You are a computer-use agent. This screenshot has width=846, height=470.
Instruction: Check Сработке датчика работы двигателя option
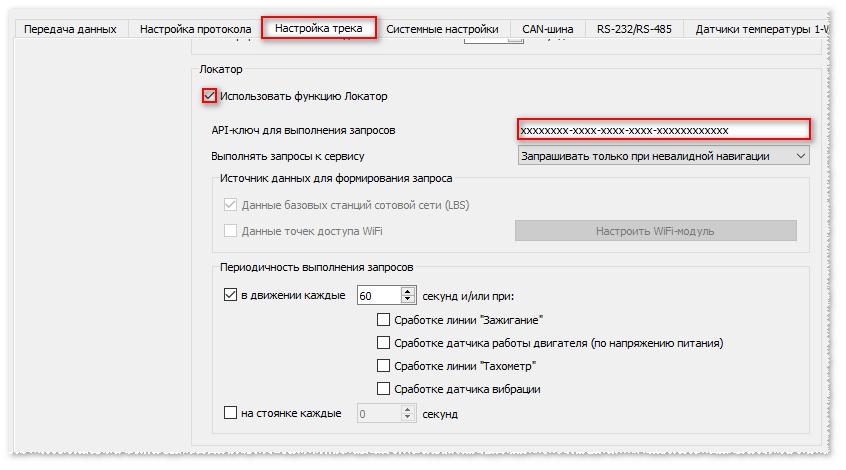383,343
